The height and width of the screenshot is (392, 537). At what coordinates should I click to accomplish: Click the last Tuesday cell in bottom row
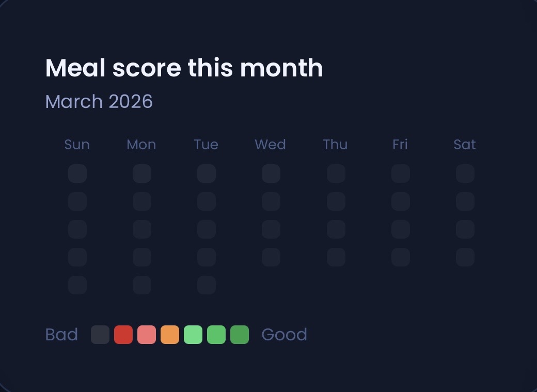point(207,285)
